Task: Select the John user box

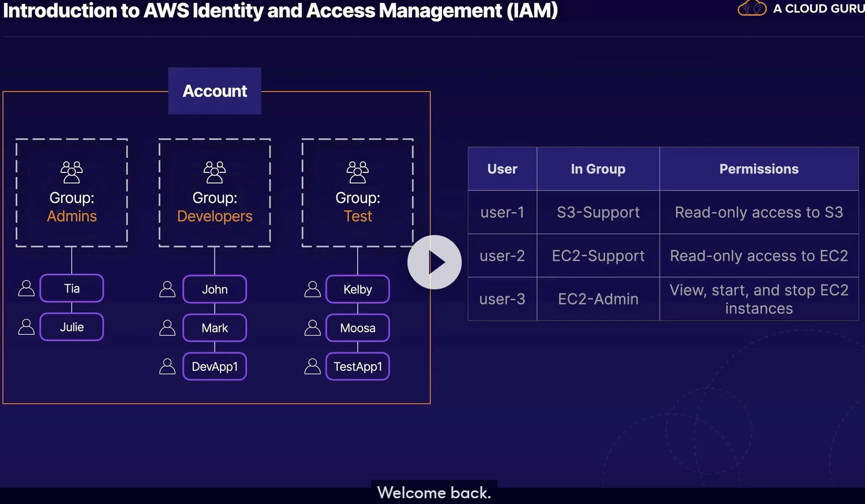Action: tap(214, 289)
